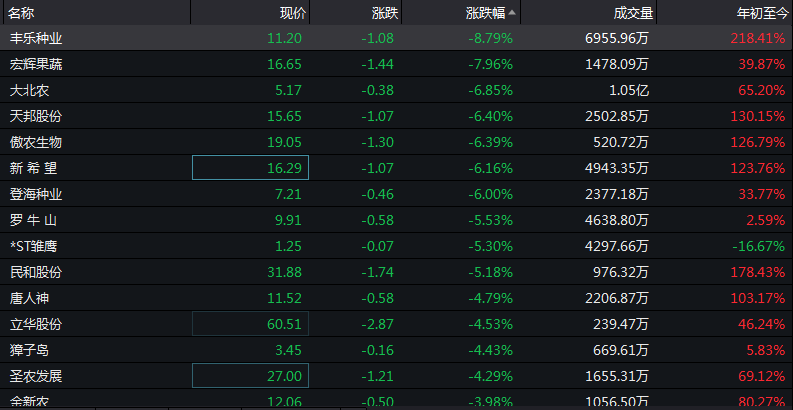The height and width of the screenshot is (410, 793).
Task: Open 罗牛山 from the list
Action: coord(30,221)
